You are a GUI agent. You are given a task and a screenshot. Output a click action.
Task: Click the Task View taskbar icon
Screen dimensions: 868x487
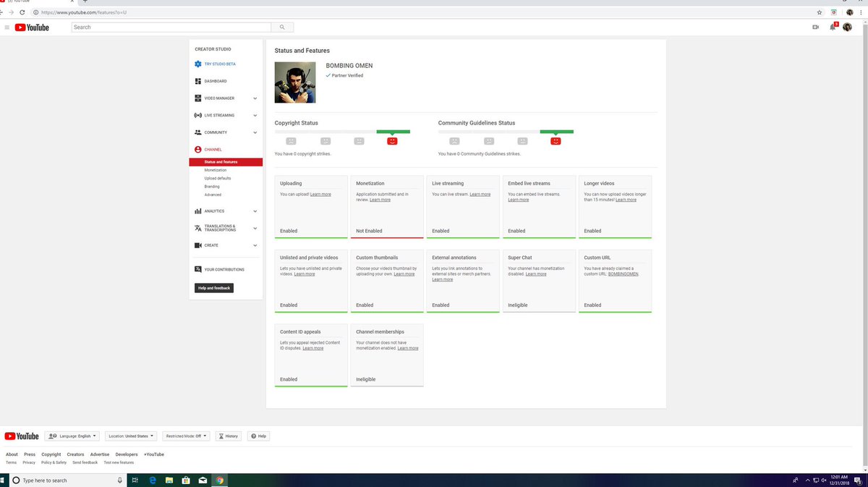pyautogui.click(x=135, y=480)
